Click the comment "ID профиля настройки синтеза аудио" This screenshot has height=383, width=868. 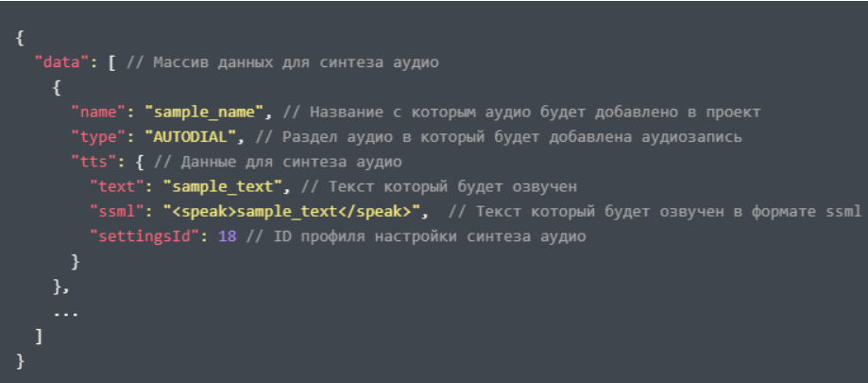[x=419, y=236]
